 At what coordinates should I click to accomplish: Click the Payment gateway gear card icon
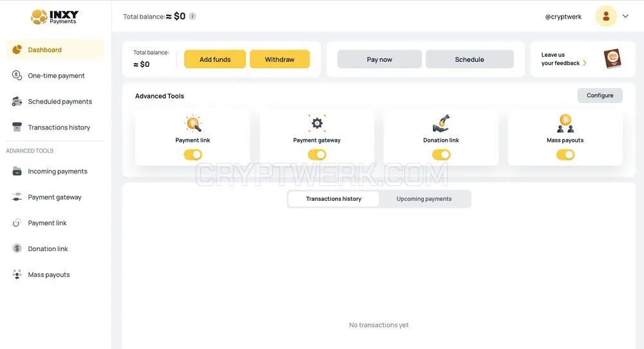[317, 123]
